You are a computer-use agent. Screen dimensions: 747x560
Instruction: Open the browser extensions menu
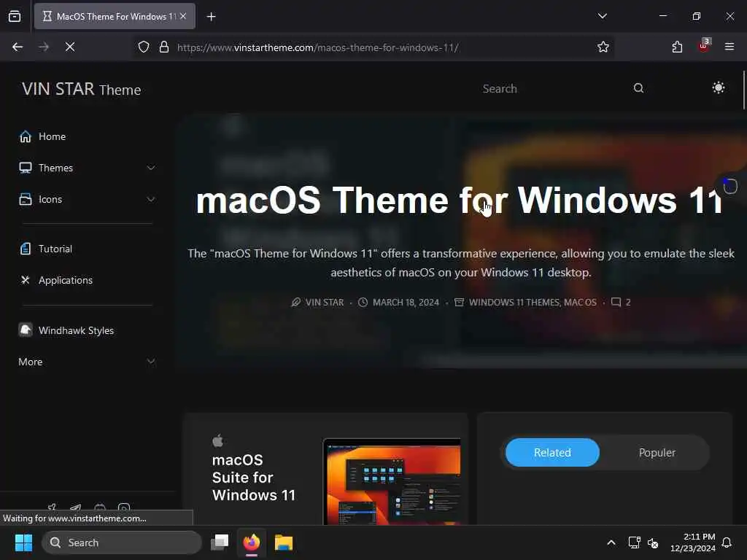pos(677,47)
